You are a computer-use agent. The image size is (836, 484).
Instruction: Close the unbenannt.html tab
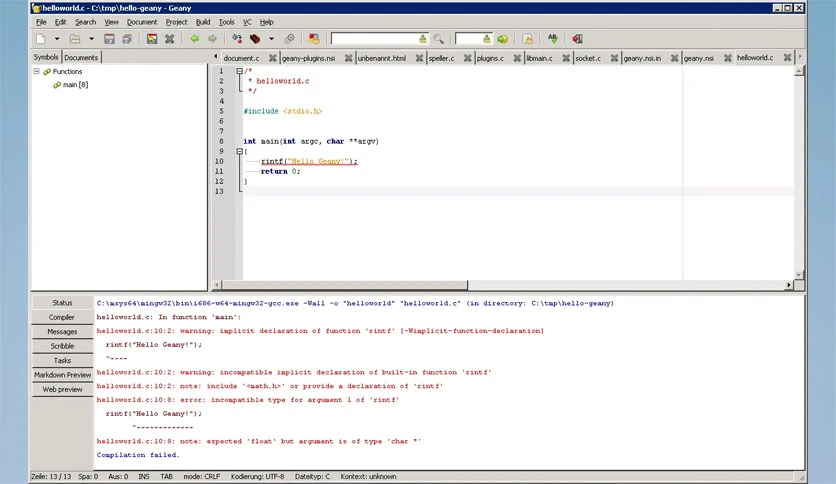point(419,58)
